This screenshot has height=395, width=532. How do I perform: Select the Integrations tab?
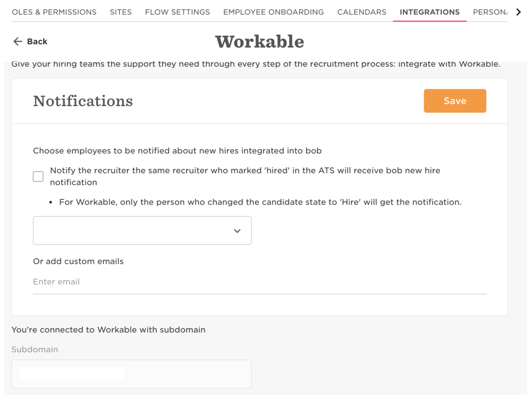(430, 12)
